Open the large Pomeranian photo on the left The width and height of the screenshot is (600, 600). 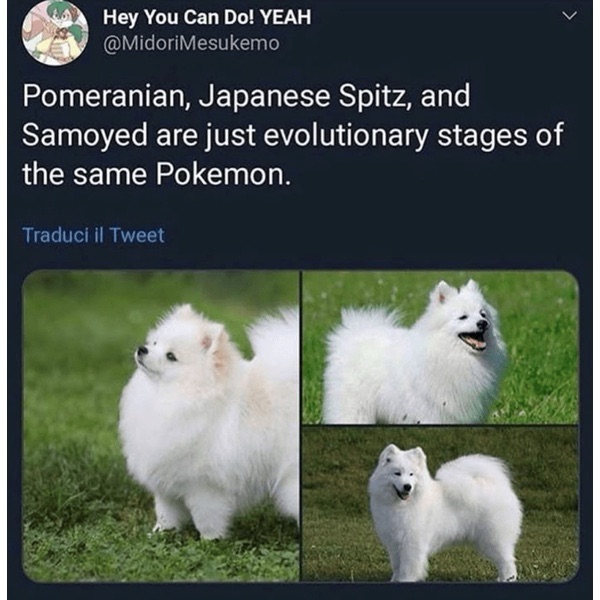pyautogui.click(x=161, y=426)
